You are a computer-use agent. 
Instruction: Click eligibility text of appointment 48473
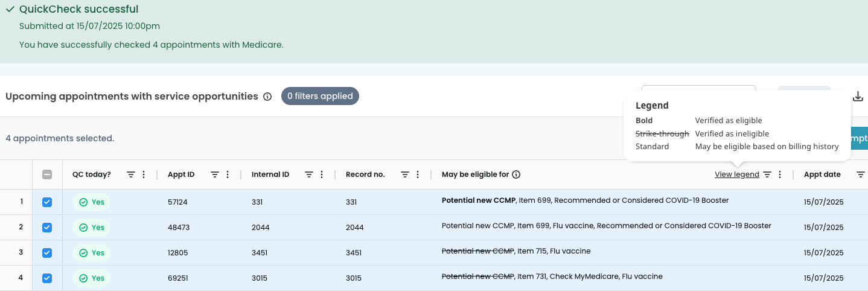pyautogui.click(x=607, y=225)
